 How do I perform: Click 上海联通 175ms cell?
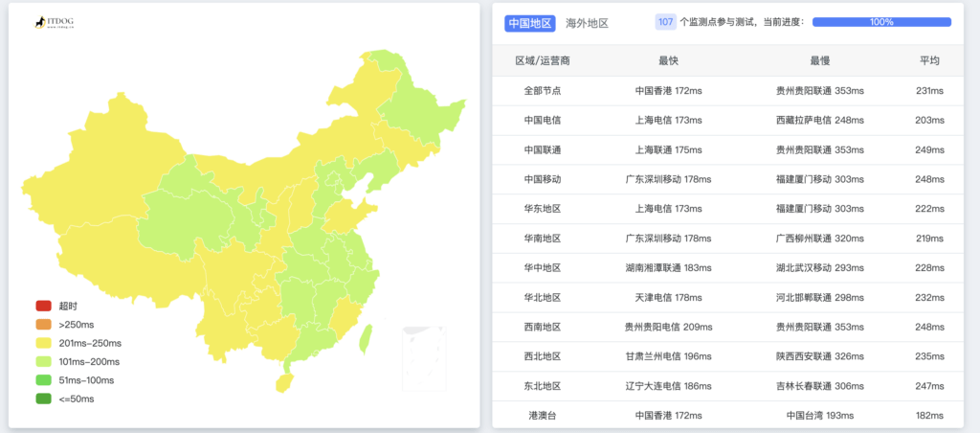click(x=668, y=149)
